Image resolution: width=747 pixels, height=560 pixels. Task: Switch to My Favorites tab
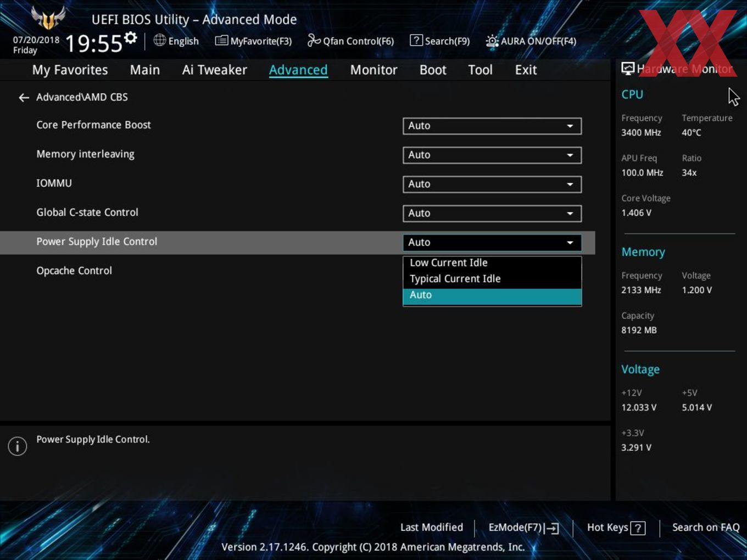70,70
